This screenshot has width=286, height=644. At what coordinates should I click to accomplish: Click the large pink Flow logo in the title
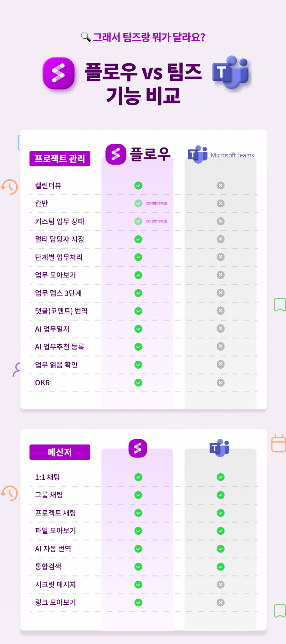[58, 73]
